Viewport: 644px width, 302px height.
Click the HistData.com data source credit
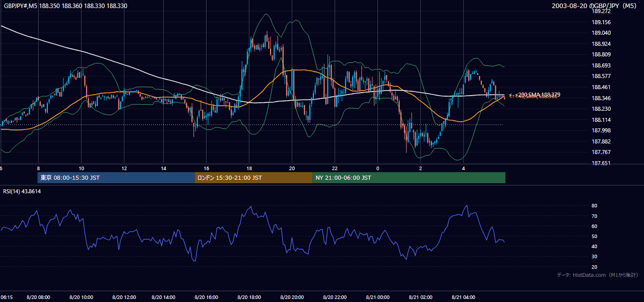point(598,275)
